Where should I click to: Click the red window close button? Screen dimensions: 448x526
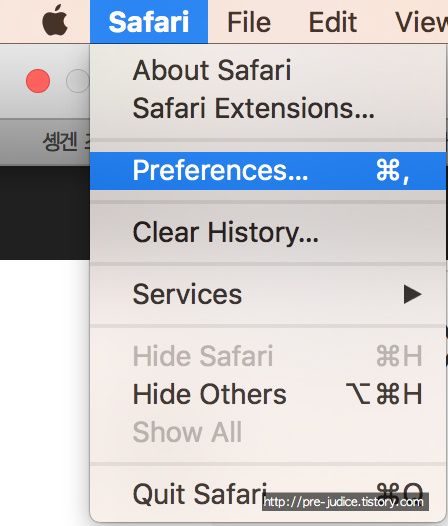pyautogui.click(x=38, y=81)
